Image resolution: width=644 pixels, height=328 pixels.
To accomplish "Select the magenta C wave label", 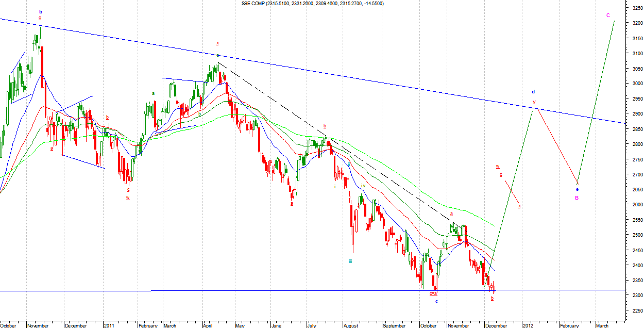I will pos(608,15).
